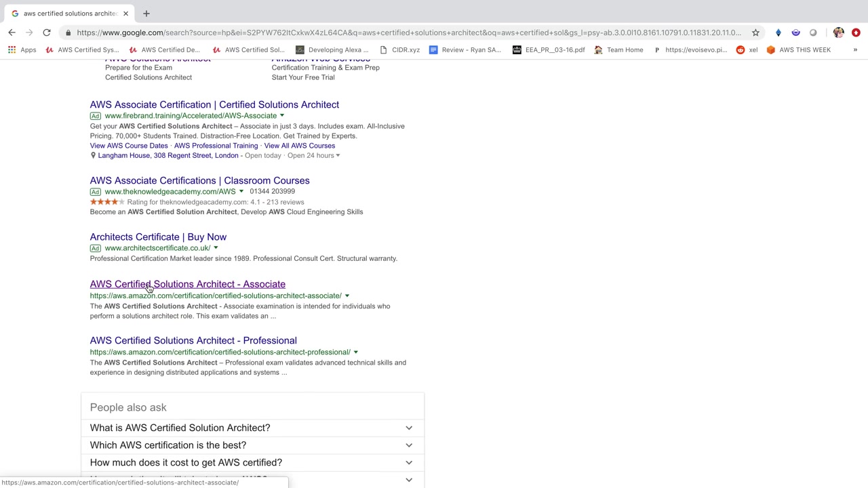This screenshot has height=488, width=868.
Task: Expand 'What is AWS Certified Solution Architect?'
Action: pos(252,428)
